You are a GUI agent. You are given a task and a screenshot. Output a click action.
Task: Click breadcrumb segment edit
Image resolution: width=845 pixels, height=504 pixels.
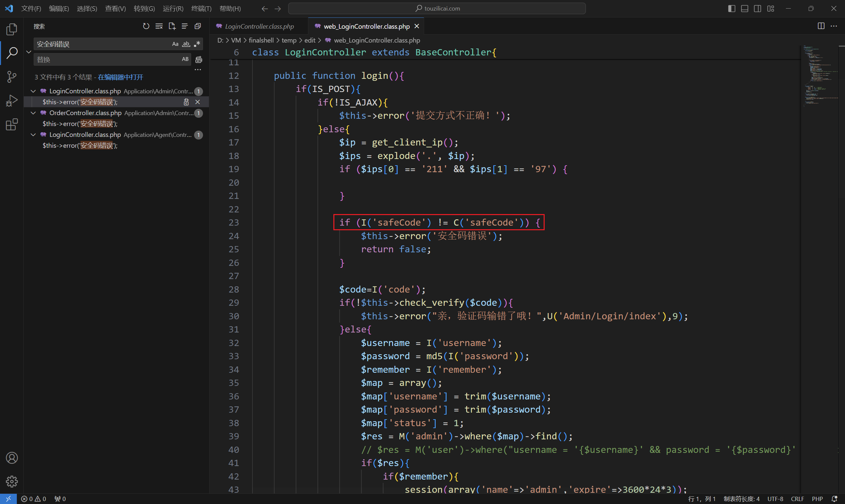point(310,40)
